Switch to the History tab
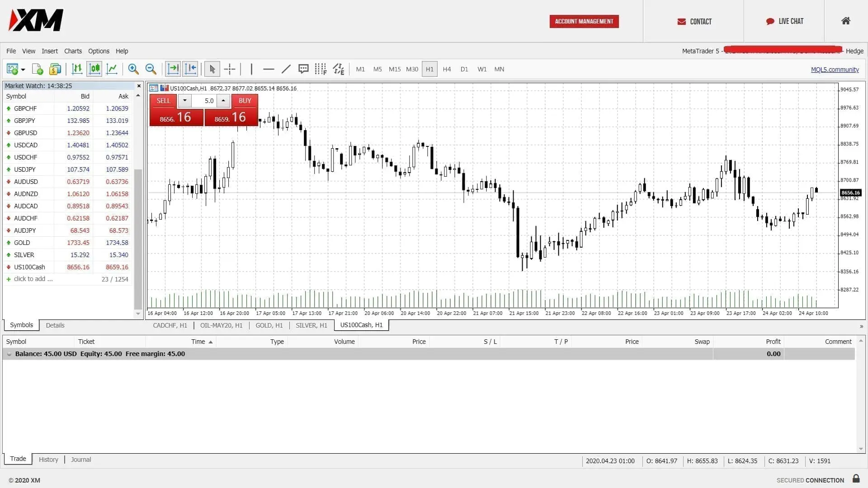 pyautogui.click(x=48, y=460)
